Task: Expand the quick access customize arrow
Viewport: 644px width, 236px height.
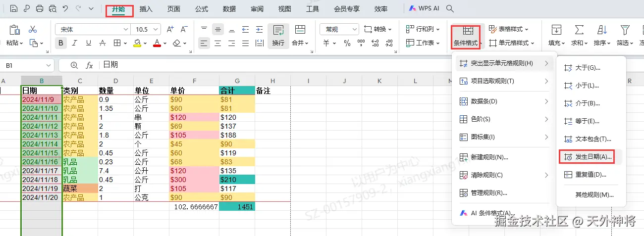Action: (91, 9)
